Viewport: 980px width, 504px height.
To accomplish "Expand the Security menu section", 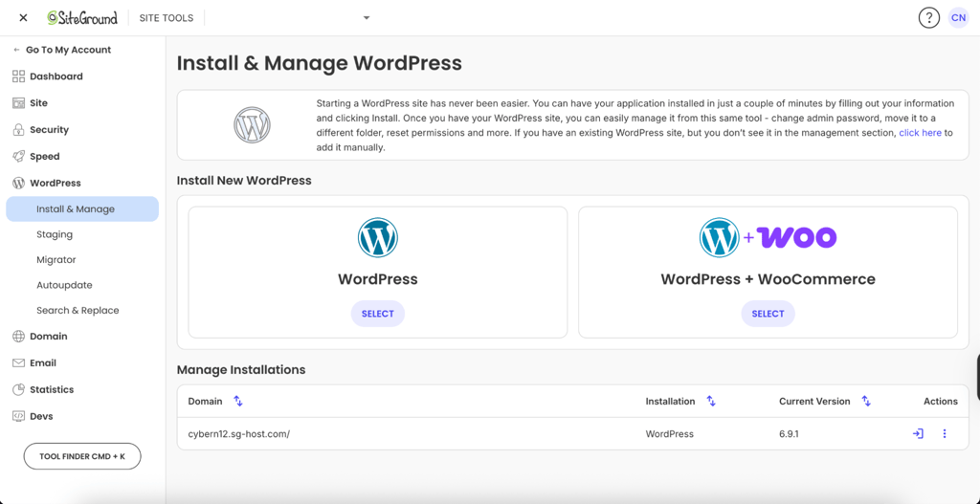I will [x=50, y=130].
